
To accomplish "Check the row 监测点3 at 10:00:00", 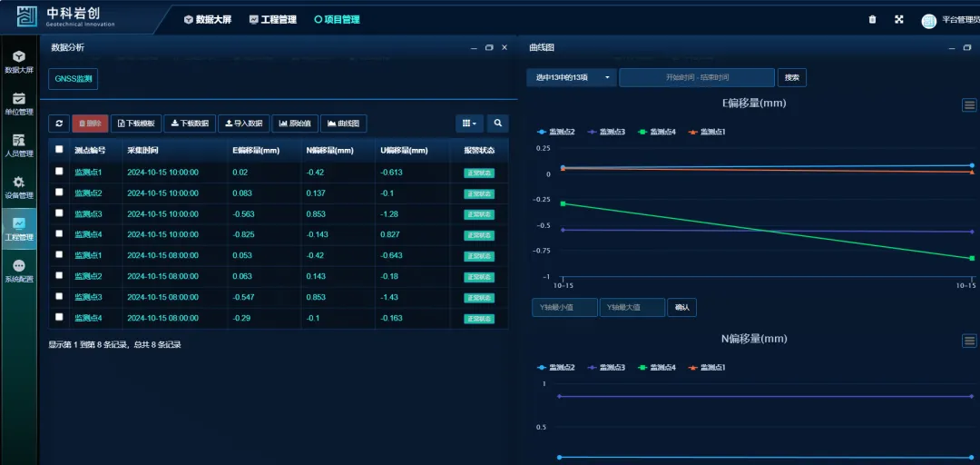I will pyautogui.click(x=59, y=213).
